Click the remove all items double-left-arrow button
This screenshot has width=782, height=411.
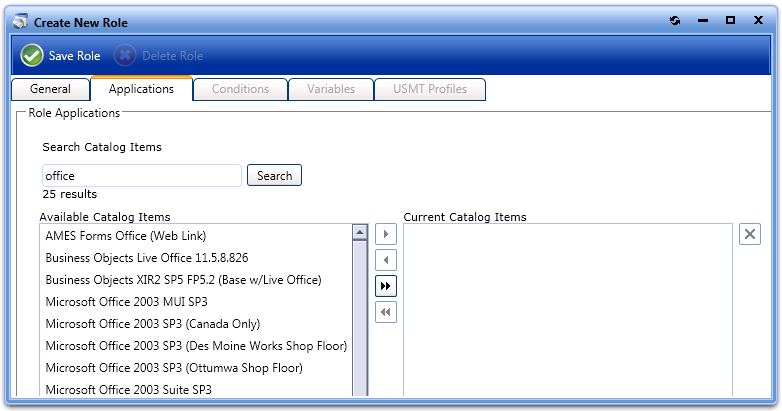pyautogui.click(x=386, y=312)
